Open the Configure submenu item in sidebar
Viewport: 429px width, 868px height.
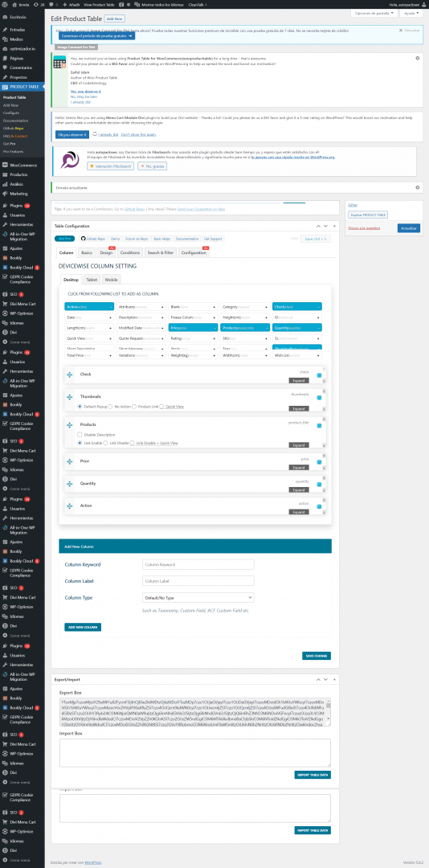pyautogui.click(x=11, y=113)
